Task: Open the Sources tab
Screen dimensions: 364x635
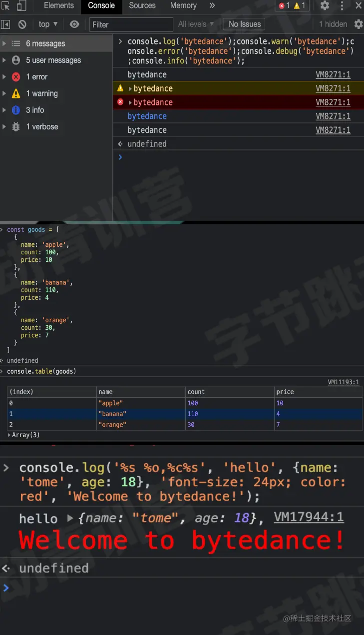Action: 142,5
